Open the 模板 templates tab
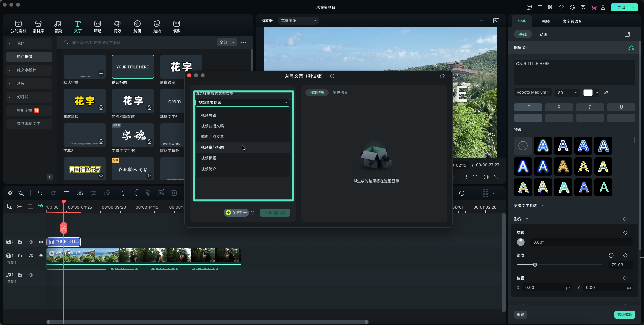 pyautogui.click(x=177, y=26)
